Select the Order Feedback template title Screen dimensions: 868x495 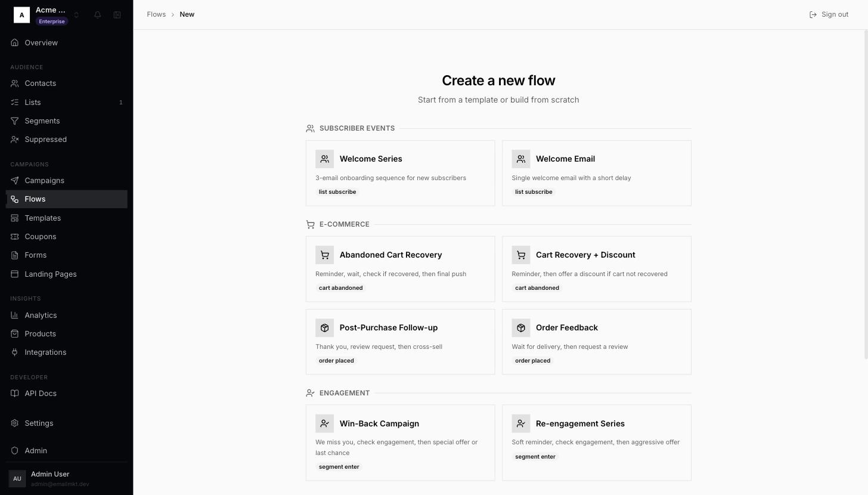click(567, 328)
